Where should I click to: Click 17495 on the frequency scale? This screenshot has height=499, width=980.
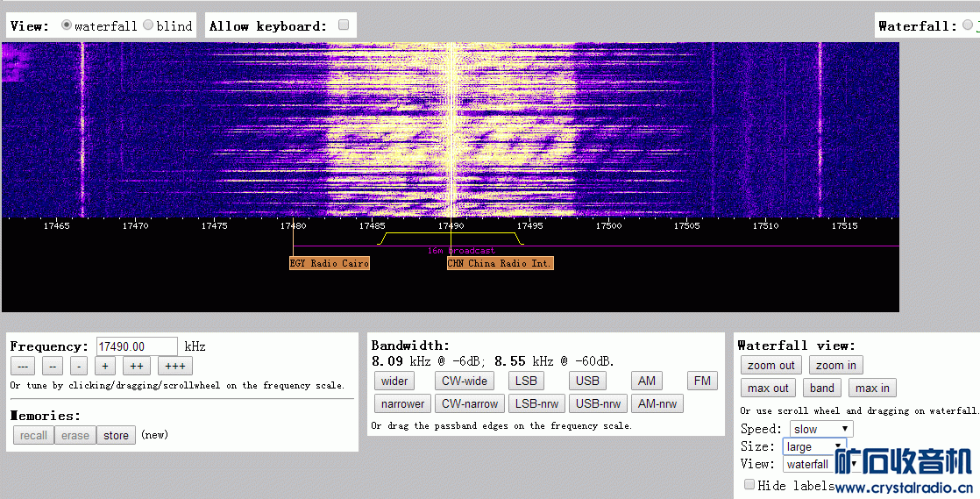coord(529,225)
